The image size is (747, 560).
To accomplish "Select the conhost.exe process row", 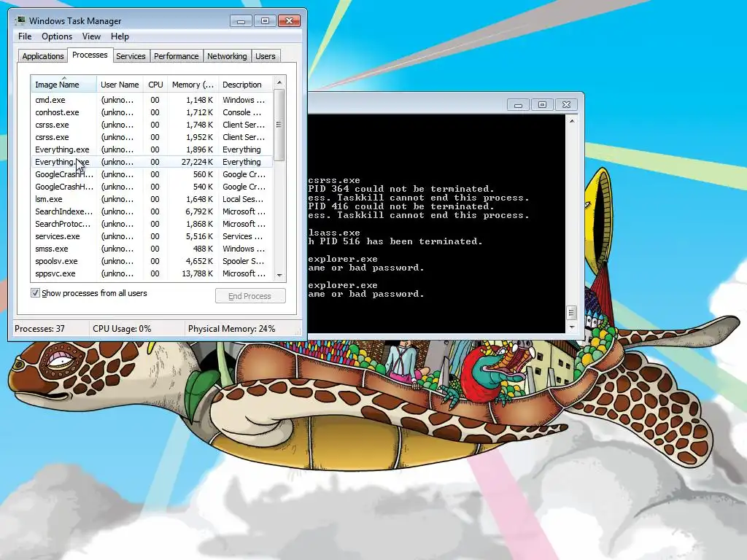I will click(152, 112).
